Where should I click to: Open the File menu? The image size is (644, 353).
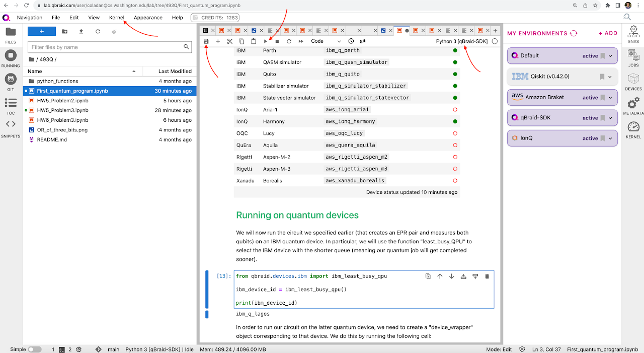tap(56, 18)
